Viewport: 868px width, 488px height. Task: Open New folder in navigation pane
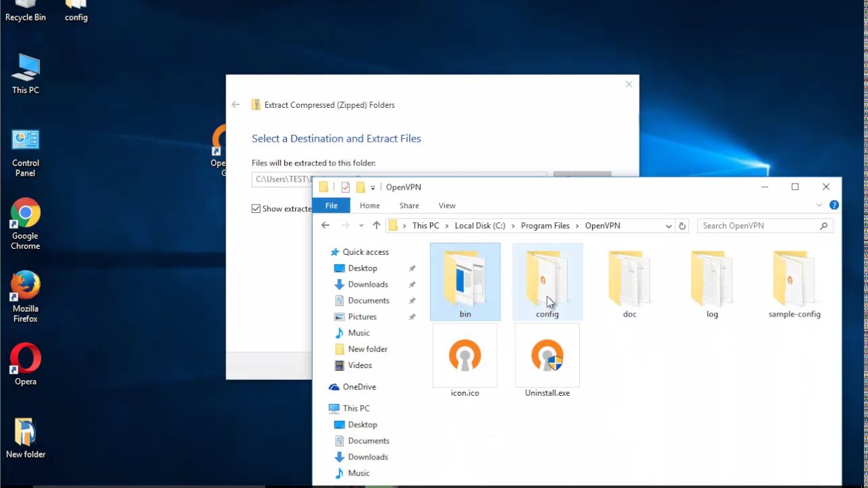[x=368, y=349]
